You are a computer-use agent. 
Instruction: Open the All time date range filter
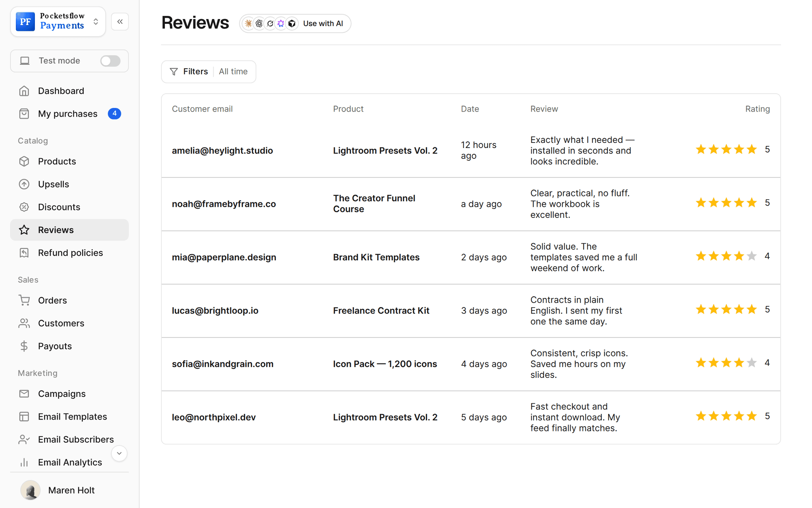point(233,71)
